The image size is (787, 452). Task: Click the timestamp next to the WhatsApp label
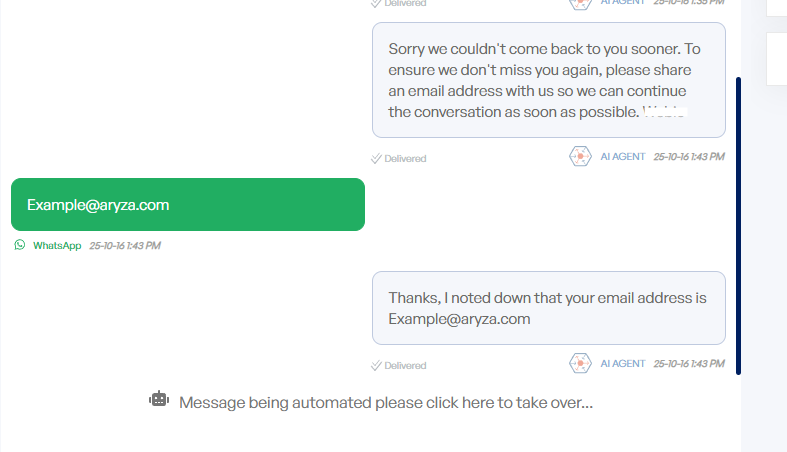pyautogui.click(x=125, y=245)
